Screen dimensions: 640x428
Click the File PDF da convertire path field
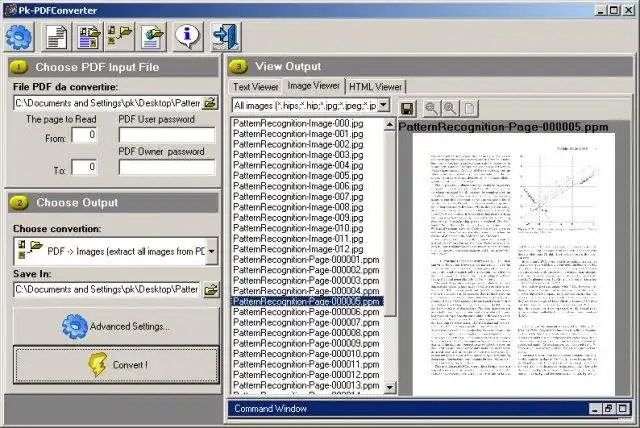(108, 103)
